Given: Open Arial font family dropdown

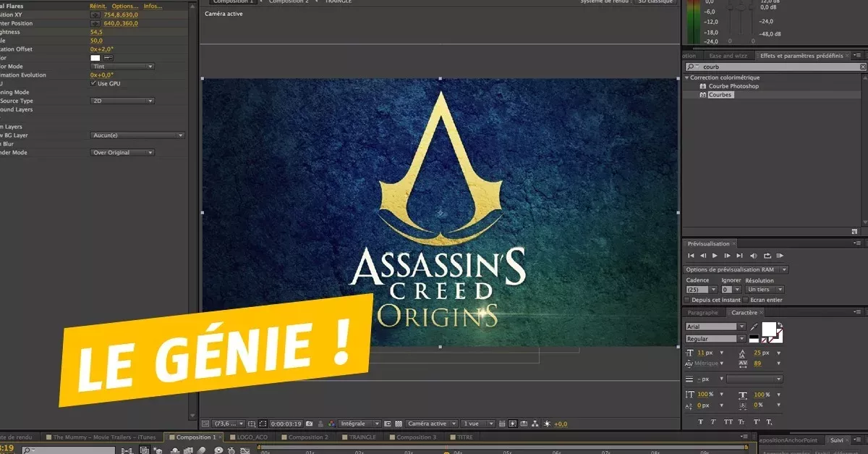Looking at the screenshot, I should (x=715, y=327).
